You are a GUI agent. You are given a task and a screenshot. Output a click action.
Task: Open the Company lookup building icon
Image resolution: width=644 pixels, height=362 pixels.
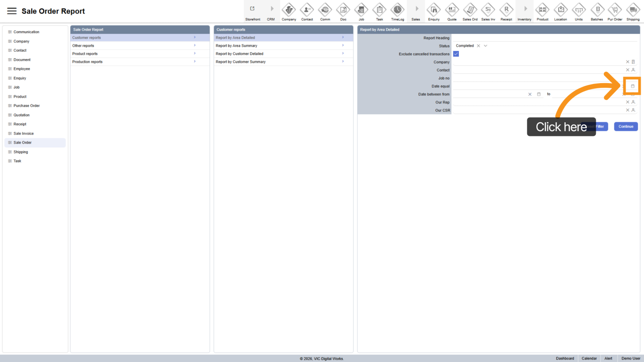point(633,62)
